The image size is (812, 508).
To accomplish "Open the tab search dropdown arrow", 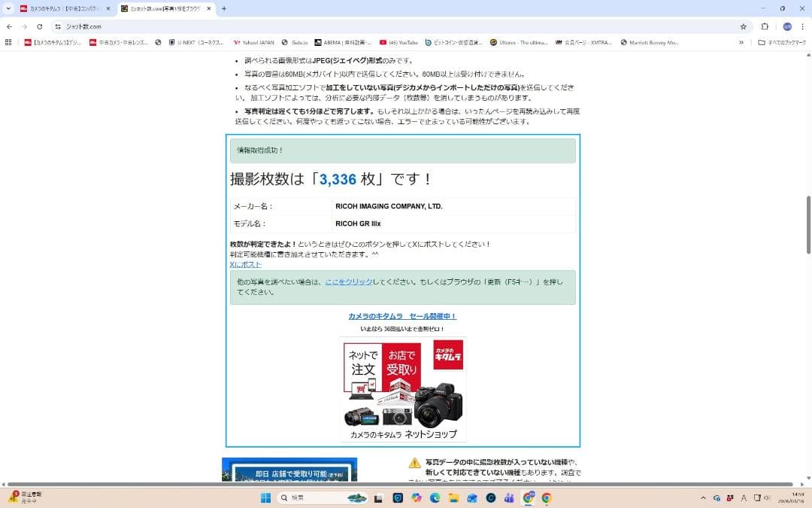I will click(x=8, y=9).
